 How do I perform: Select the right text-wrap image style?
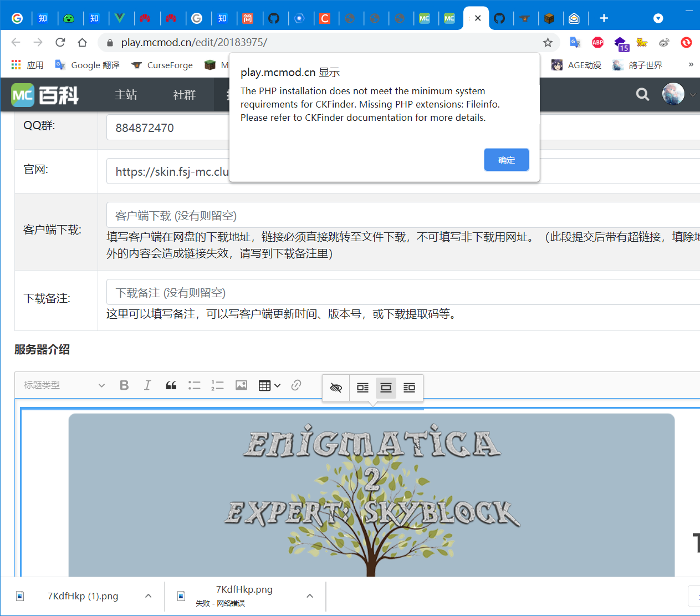tap(409, 388)
